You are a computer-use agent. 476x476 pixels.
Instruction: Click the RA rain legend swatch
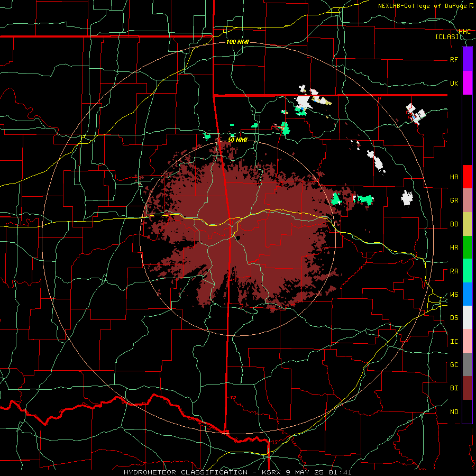[x=467, y=271]
